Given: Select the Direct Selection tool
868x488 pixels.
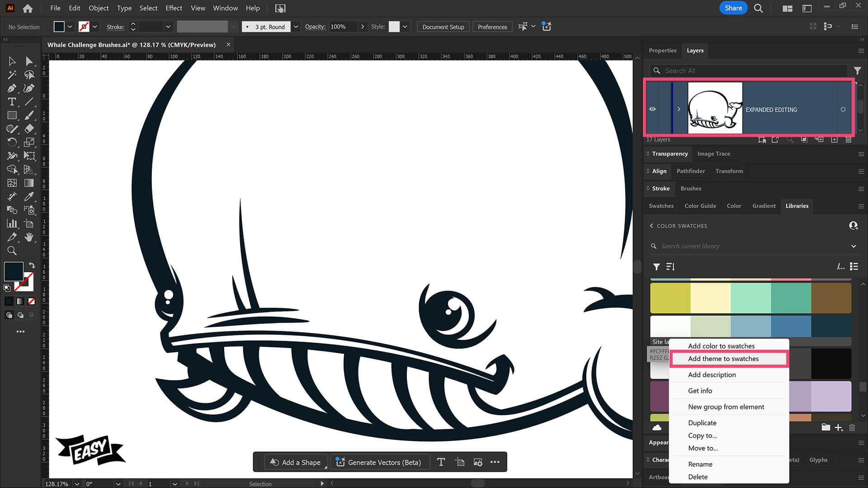Looking at the screenshot, I should coord(29,61).
